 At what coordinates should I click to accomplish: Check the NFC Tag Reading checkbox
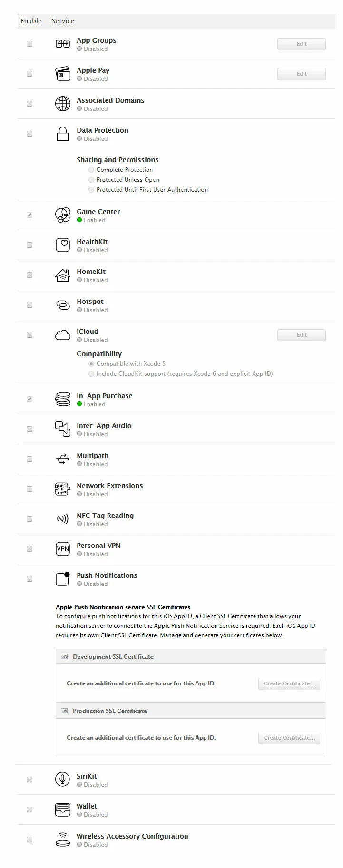pos(29,519)
